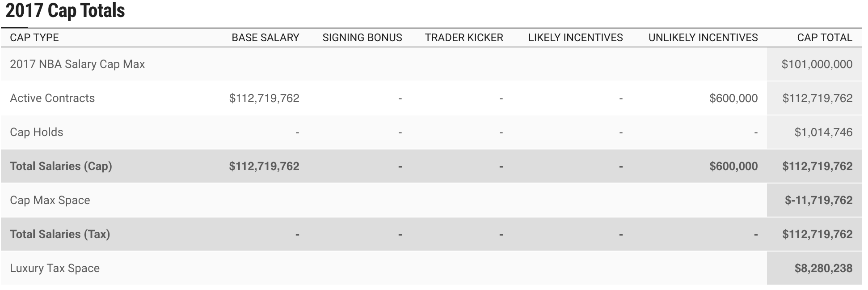Select the 2017 NBA Salary Cap Max row label

(77, 64)
